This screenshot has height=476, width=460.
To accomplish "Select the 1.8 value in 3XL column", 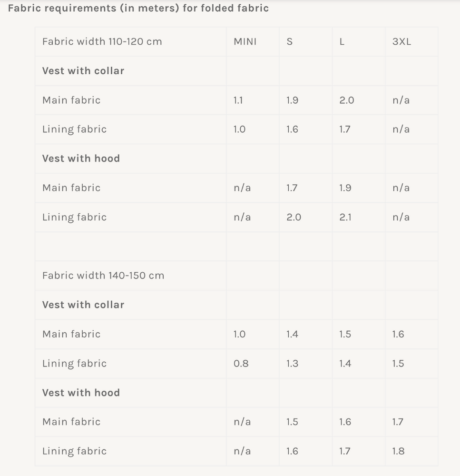I will click(x=398, y=451).
